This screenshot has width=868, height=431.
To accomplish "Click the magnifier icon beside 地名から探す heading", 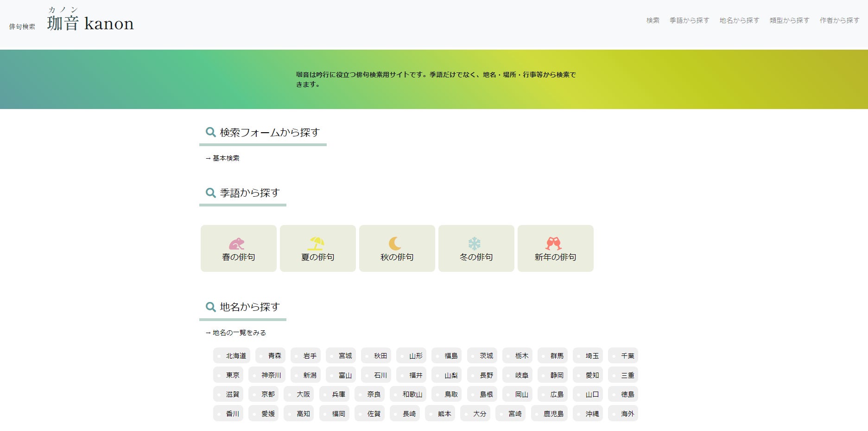I will (210, 307).
